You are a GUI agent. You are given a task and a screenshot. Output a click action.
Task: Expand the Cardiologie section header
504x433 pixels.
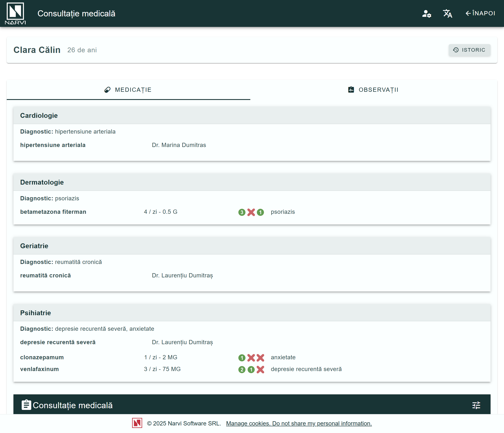(x=252, y=115)
